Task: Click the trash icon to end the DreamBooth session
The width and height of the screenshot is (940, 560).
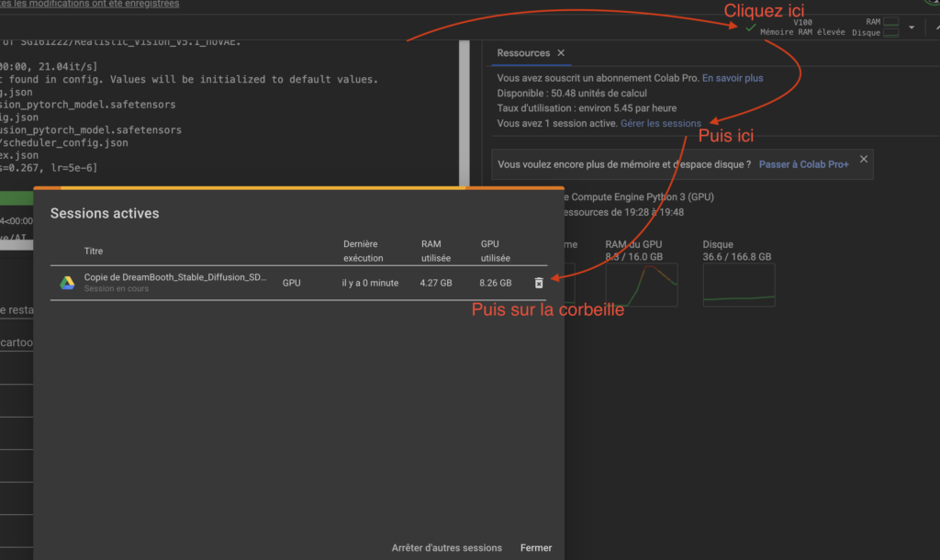Action: pos(538,283)
